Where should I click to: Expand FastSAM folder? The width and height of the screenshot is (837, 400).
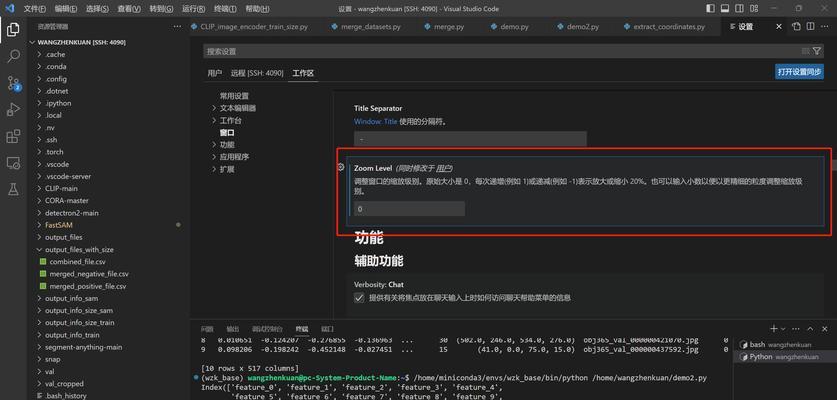[x=40, y=225]
